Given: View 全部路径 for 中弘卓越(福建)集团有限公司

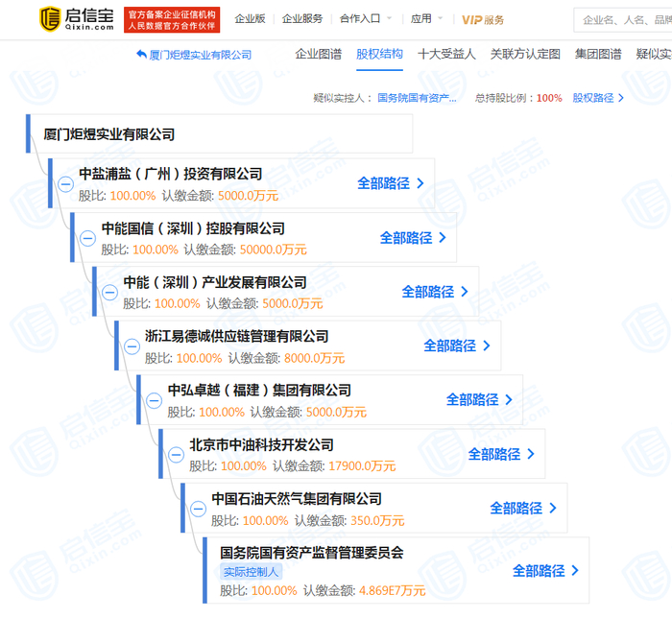Looking at the screenshot, I should point(479,399).
